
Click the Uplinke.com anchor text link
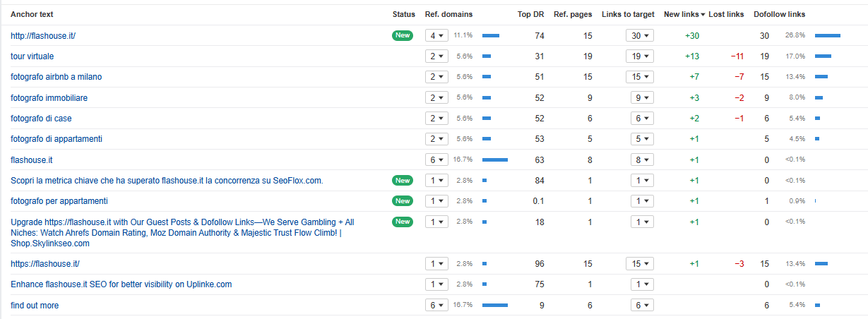[x=121, y=284]
